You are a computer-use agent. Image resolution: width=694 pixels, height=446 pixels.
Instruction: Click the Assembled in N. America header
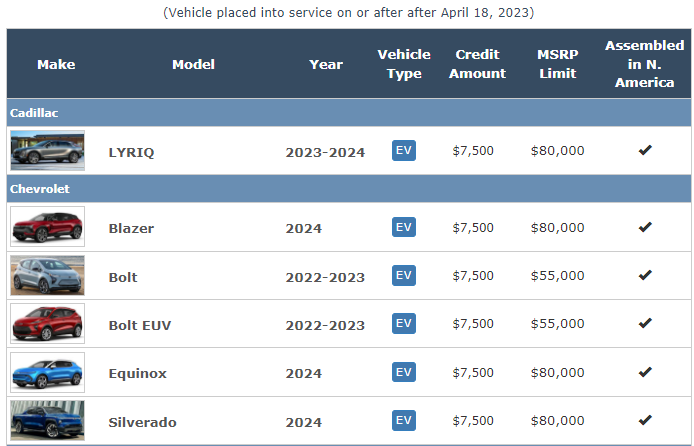pos(644,64)
